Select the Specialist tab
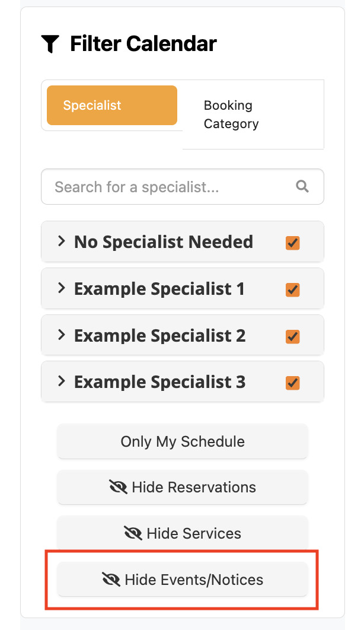 pos(111,105)
